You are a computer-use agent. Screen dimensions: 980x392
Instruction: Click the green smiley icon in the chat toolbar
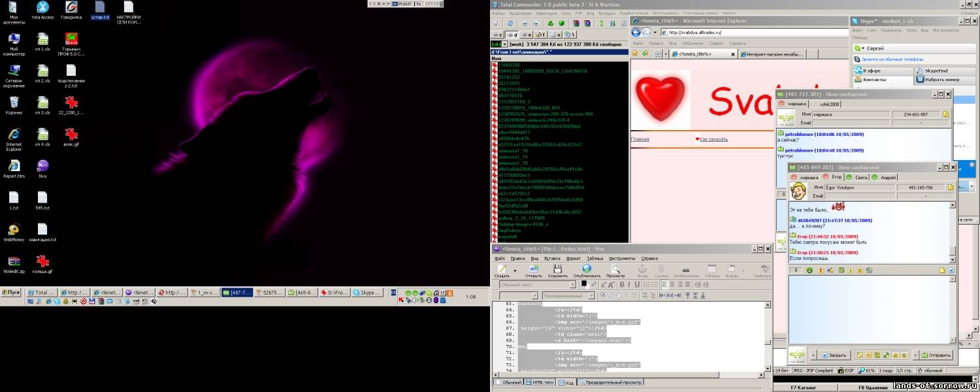click(x=809, y=270)
